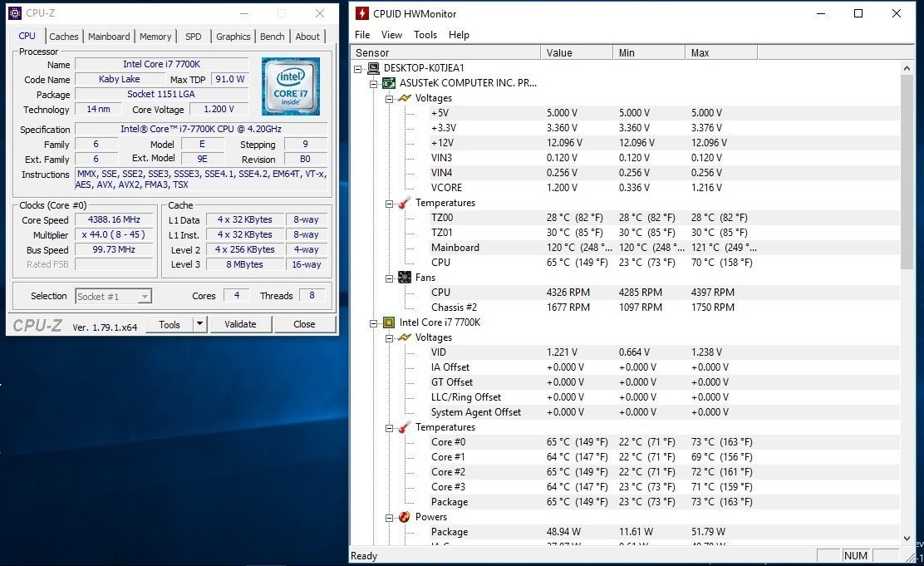Collapse the CPU Voltages group
This screenshot has height=566, width=924.
click(x=389, y=337)
